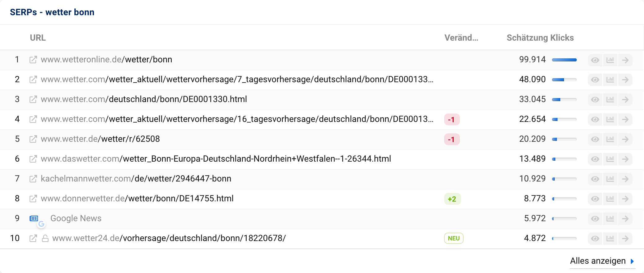
Task: Click external link icon for kachelmannwetter.com
Action: tap(33, 179)
